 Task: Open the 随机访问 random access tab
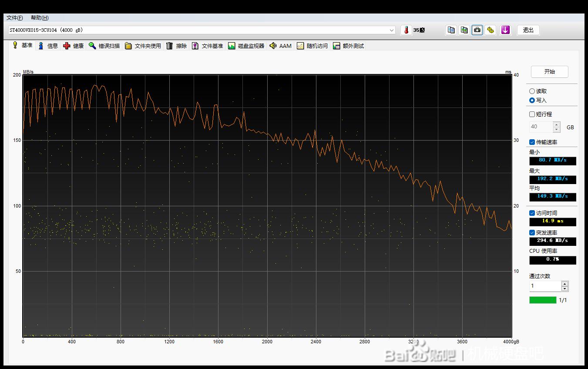312,46
